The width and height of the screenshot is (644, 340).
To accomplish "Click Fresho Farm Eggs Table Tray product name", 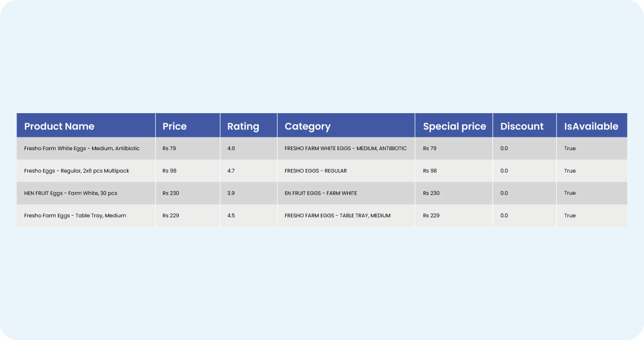I will pos(75,216).
